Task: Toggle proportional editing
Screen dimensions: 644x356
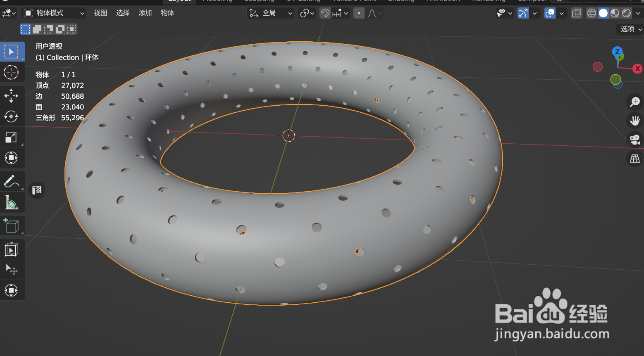Action: click(359, 13)
